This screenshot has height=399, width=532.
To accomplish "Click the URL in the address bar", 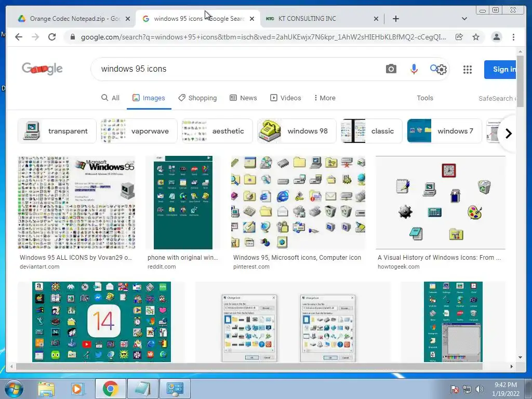I will [x=263, y=37].
